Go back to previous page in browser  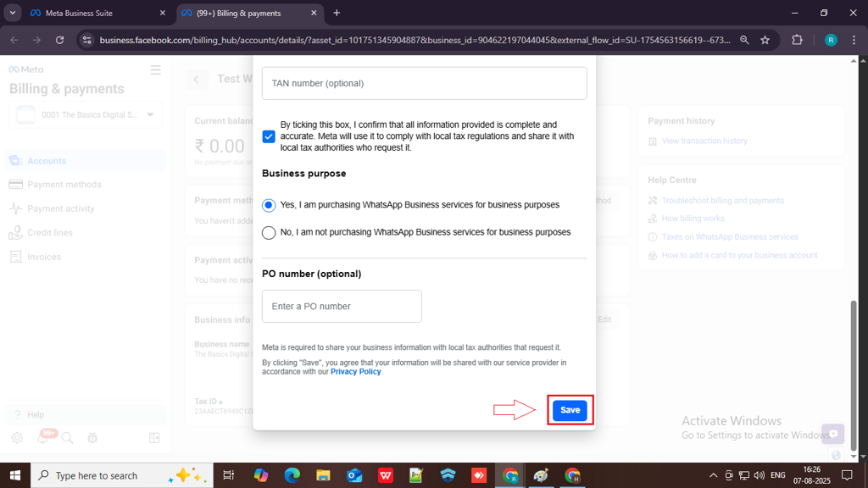[14, 40]
